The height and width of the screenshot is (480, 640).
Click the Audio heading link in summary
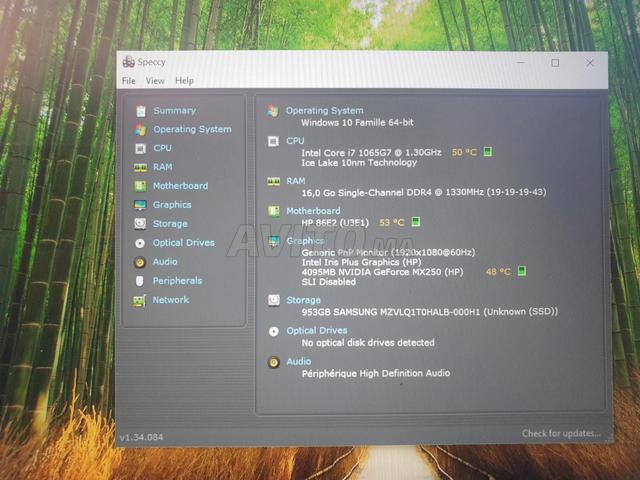pyautogui.click(x=299, y=362)
